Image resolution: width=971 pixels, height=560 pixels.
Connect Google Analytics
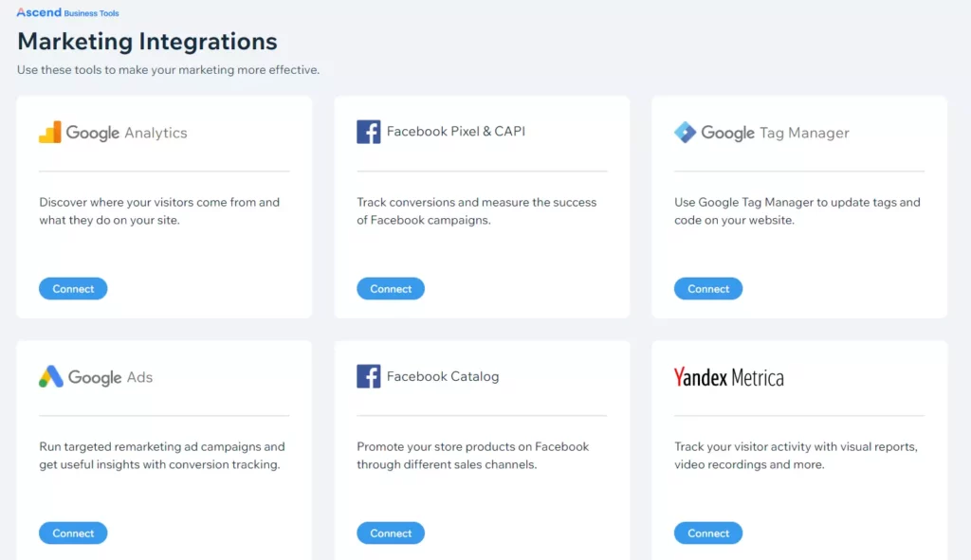(73, 289)
